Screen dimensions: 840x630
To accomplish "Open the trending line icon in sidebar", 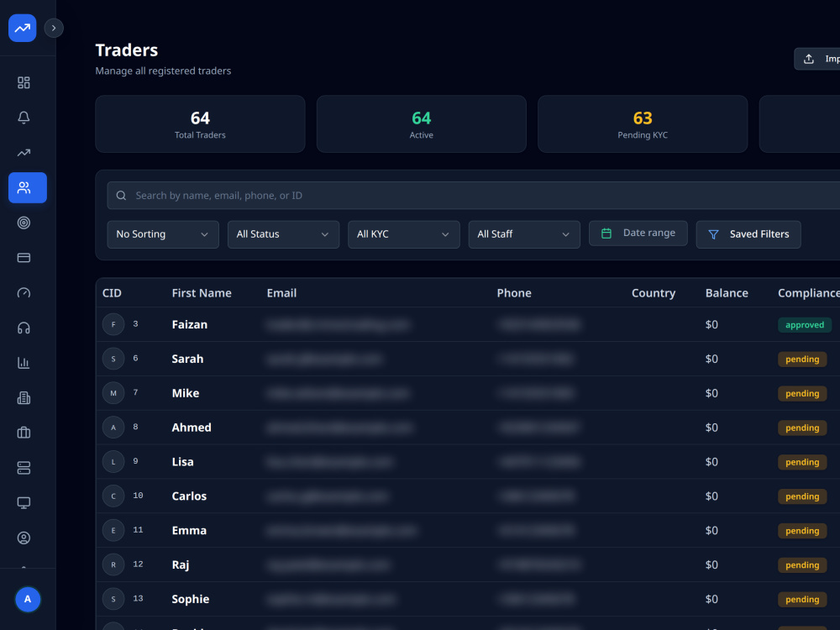I will pos(24,153).
